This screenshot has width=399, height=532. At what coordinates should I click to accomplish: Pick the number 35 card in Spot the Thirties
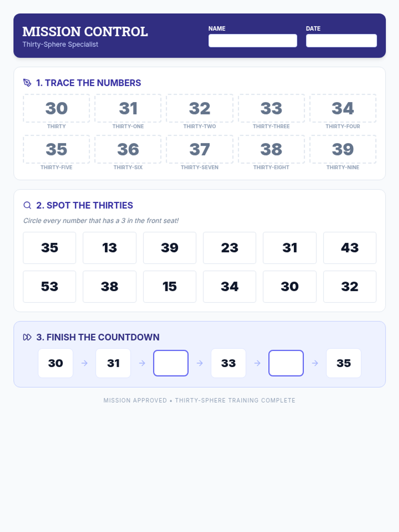pos(50,248)
